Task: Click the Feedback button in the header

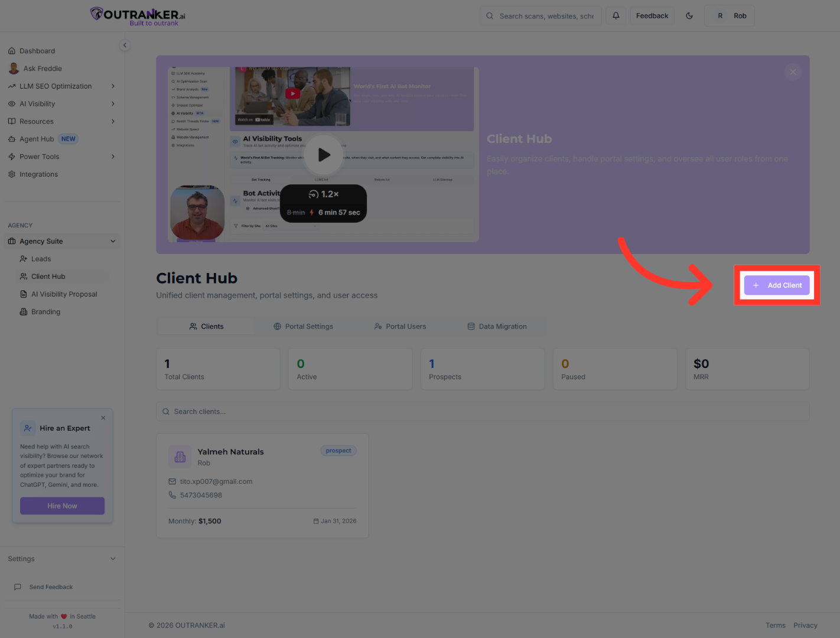Action: tap(652, 16)
